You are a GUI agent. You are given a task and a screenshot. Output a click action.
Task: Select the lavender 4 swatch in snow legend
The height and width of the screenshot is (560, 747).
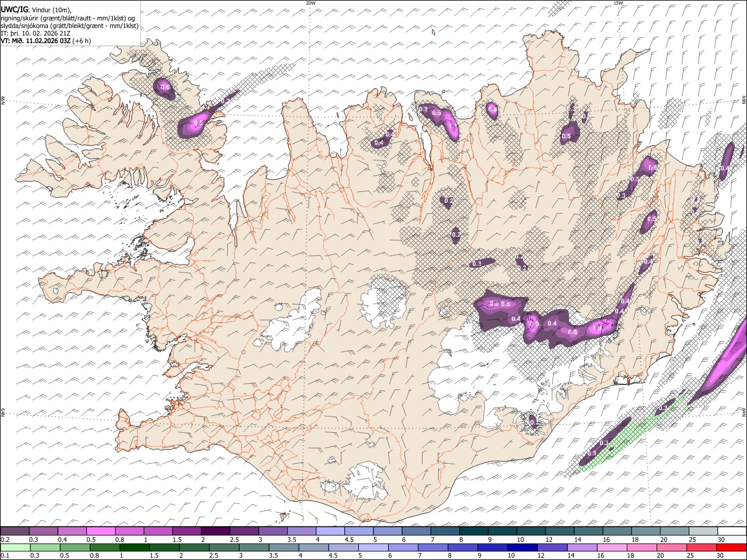point(330,531)
